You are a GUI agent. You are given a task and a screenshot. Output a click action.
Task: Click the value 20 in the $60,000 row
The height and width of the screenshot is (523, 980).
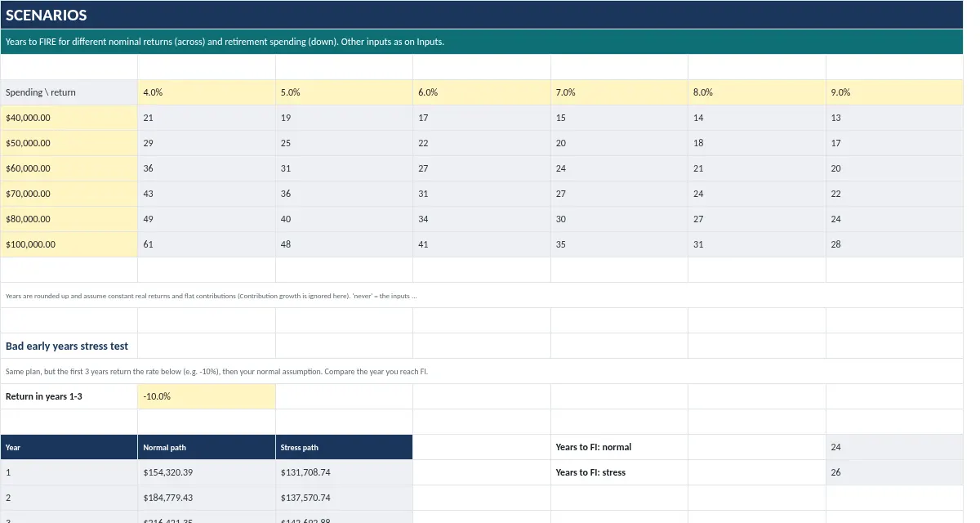click(895, 168)
